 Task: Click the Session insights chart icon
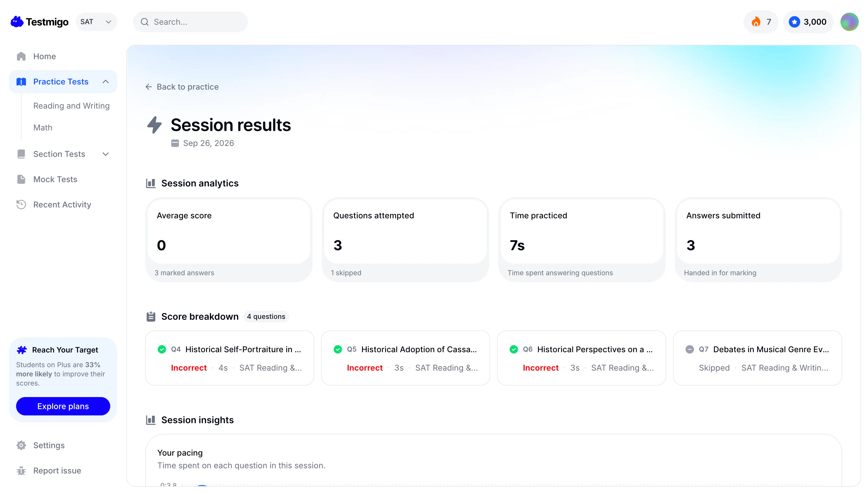tap(151, 420)
